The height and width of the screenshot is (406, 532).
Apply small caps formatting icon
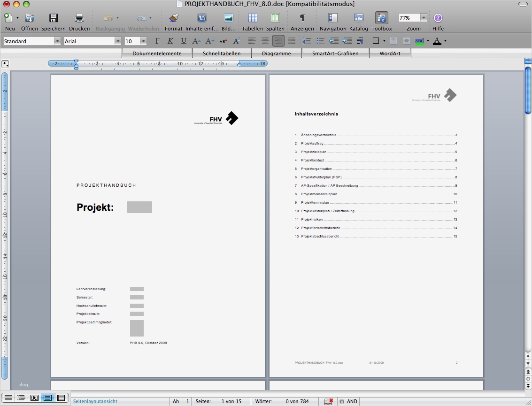(x=223, y=41)
